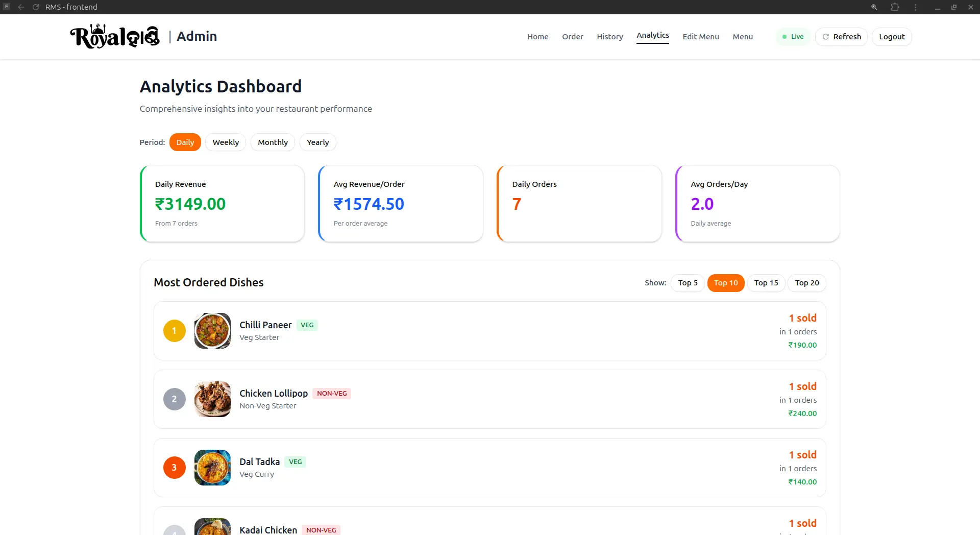Viewport: 980px width, 535px height.
Task: Switch period to Yearly
Action: (317, 142)
